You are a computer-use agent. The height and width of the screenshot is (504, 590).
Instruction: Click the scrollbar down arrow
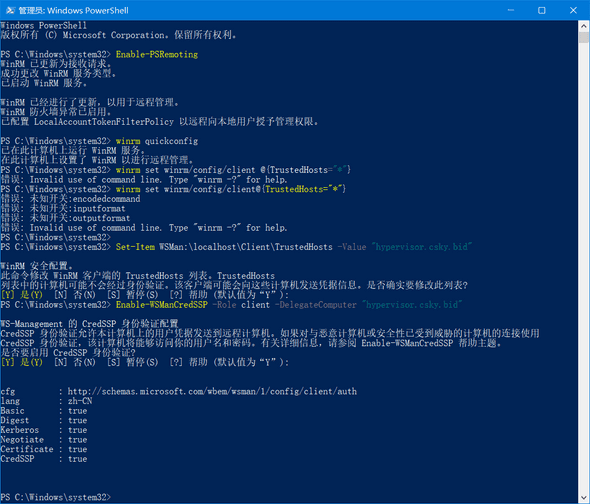(x=584, y=498)
